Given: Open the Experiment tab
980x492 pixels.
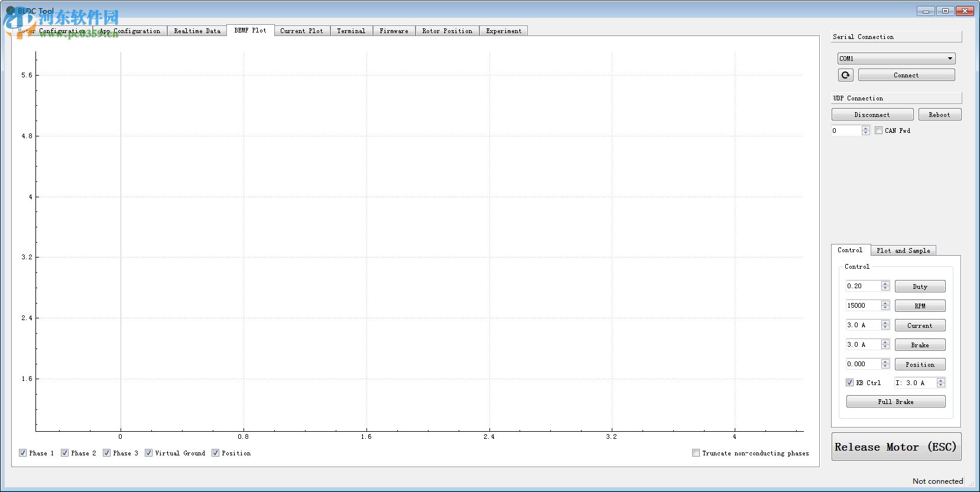Looking at the screenshot, I should (x=504, y=31).
